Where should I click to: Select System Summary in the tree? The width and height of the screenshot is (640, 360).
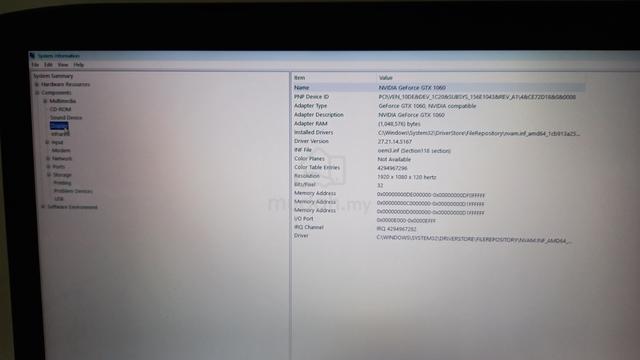pyautogui.click(x=53, y=76)
